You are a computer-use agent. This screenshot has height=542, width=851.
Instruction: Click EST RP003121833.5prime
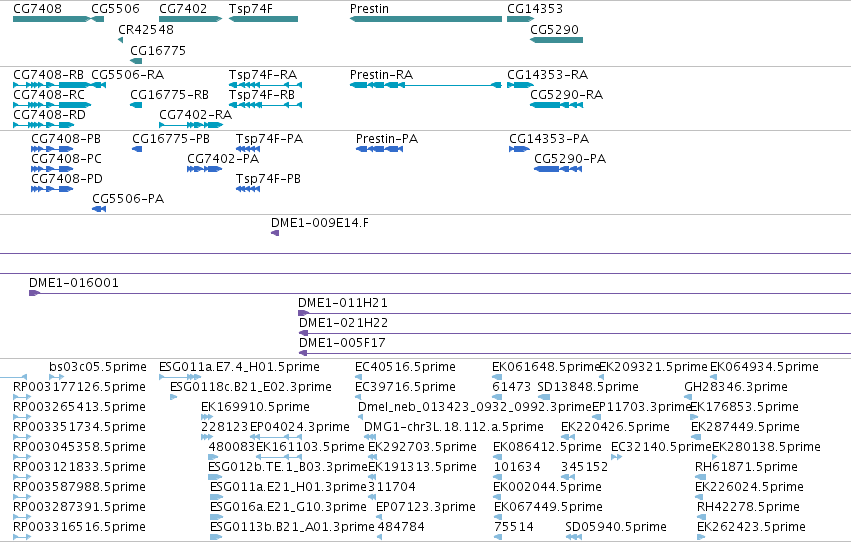tap(22, 477)
